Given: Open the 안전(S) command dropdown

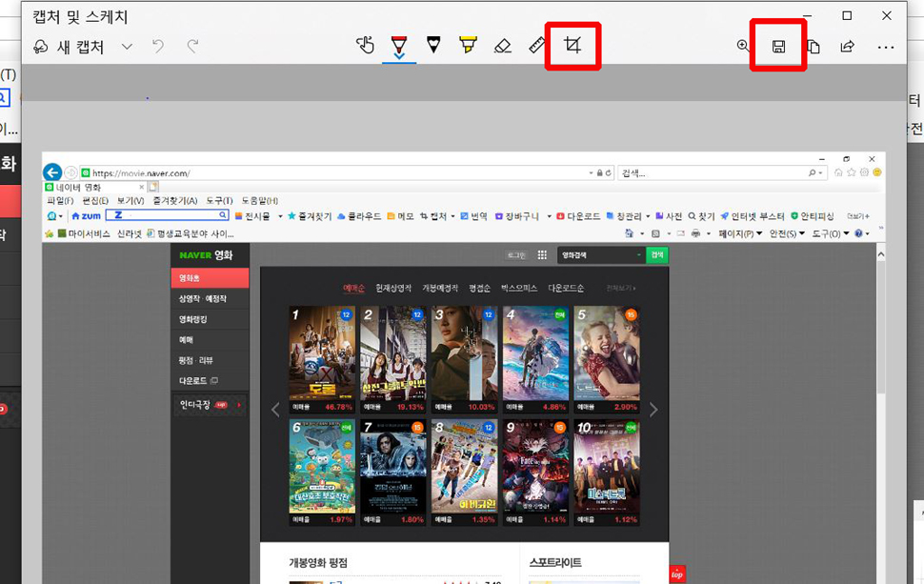Looking at the screenshot, I should pyautogui.click(x=787, y=234).
